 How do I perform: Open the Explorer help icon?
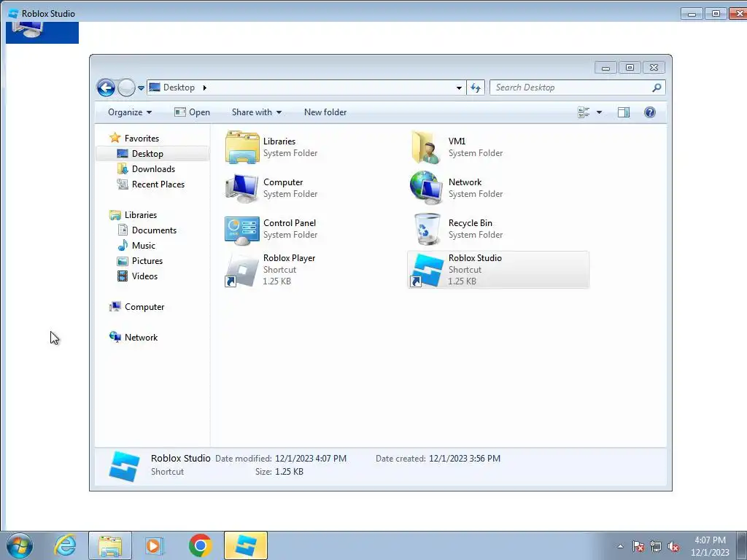pos(650,112)
